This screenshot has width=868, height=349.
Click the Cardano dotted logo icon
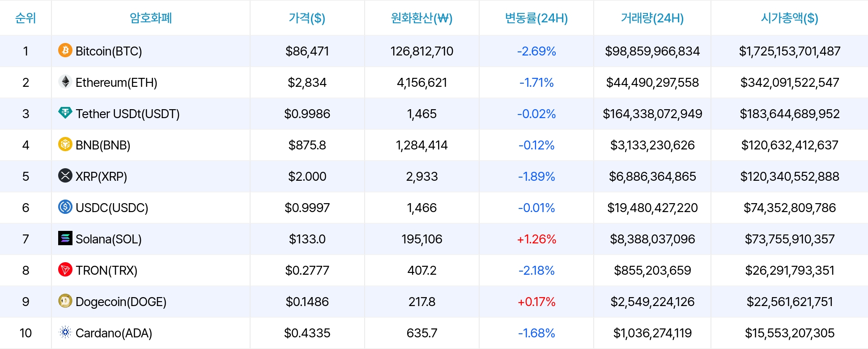coord(65,332)
